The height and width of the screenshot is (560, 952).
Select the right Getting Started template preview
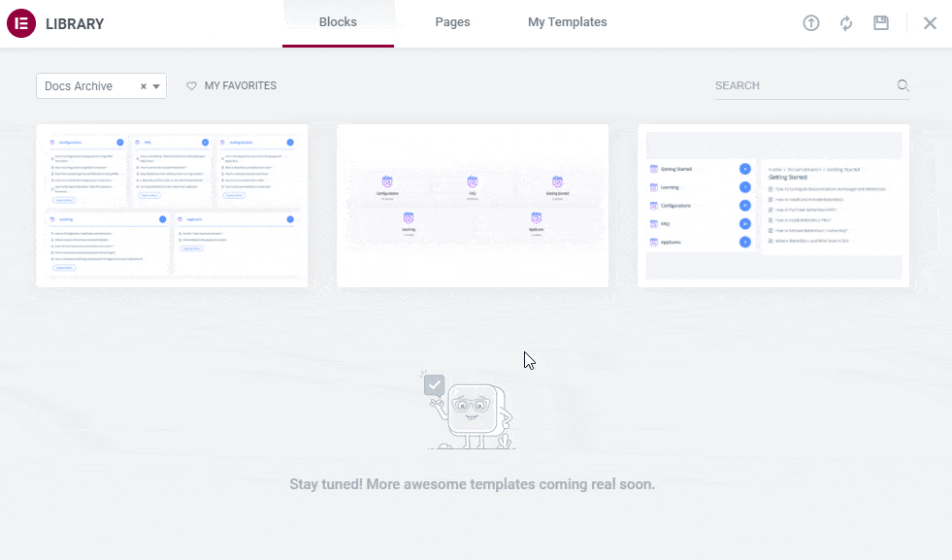773,205
